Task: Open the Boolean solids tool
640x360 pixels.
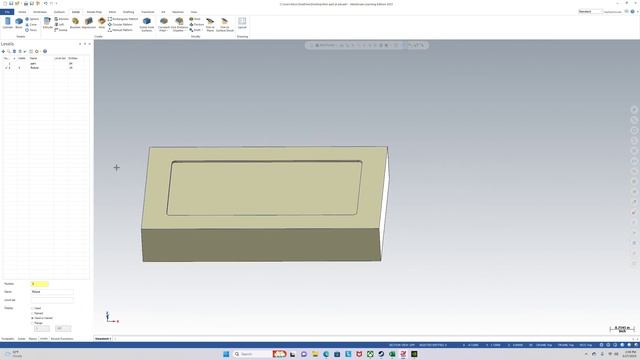Action: tap(75, 23)
